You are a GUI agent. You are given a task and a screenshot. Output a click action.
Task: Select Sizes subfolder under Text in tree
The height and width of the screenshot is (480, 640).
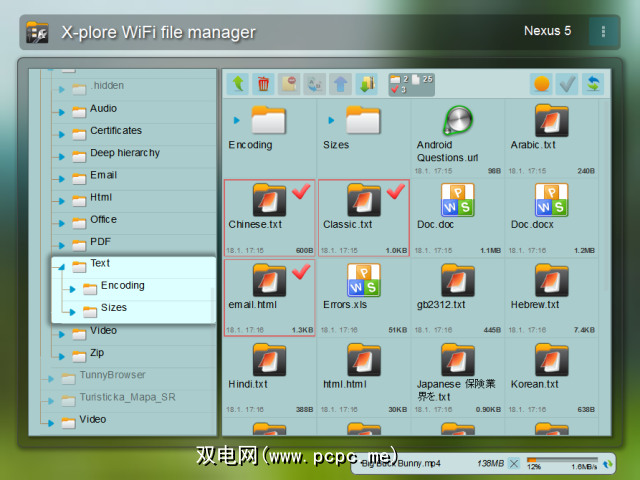pyautogui.click(x=113, y=307)
